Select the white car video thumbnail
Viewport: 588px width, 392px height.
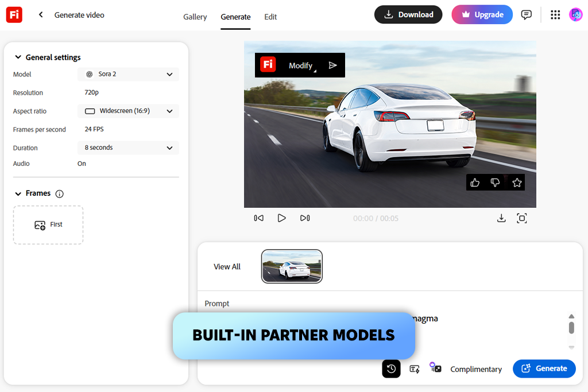tap(292, 266)
